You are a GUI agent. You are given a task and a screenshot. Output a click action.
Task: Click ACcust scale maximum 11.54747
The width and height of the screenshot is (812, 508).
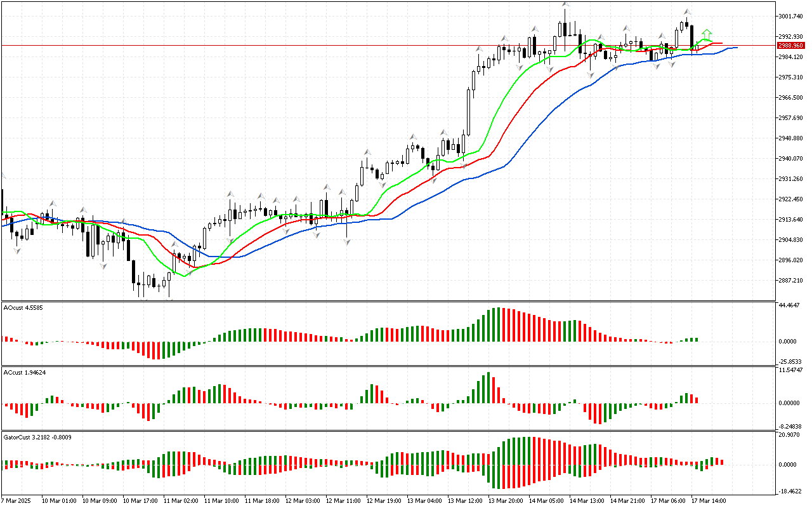(x=792, y=370)
